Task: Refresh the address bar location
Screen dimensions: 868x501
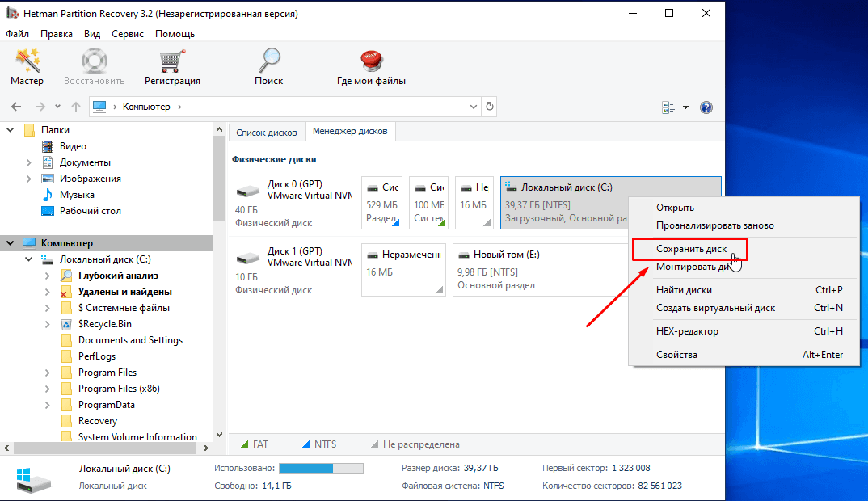Action: (489, 107)
